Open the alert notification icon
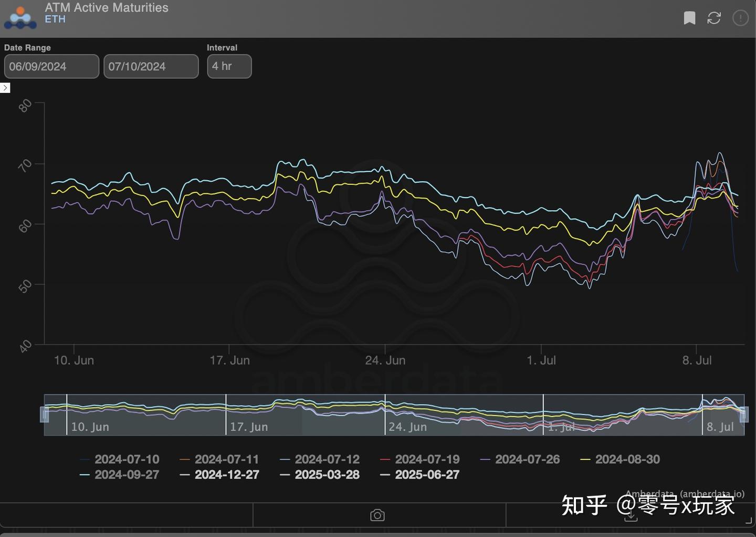Screen dimensions: 756x537 (740, 18)
